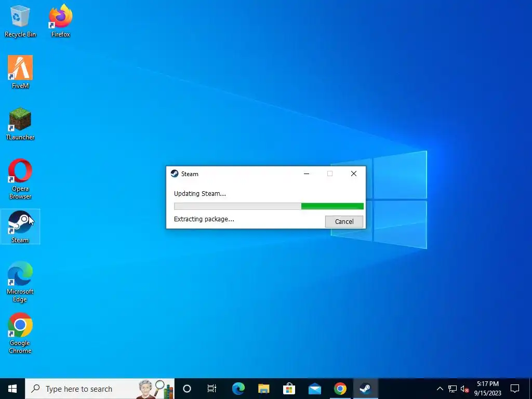Open Microsoft Store from the taskbar

(x=289, y=389)
